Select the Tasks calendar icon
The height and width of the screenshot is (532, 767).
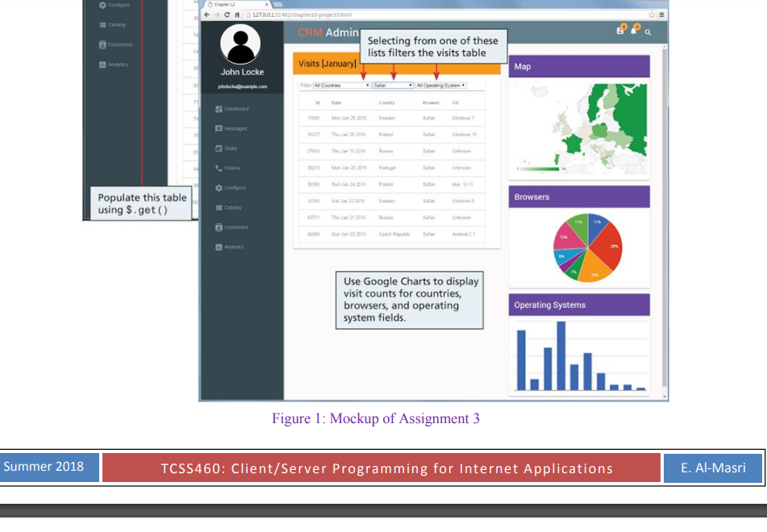[219, 148]
